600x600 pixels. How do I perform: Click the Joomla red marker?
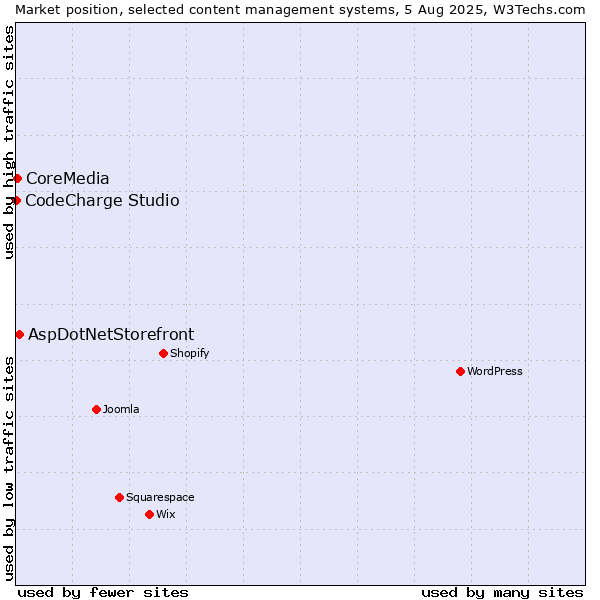tap(96, 410)
